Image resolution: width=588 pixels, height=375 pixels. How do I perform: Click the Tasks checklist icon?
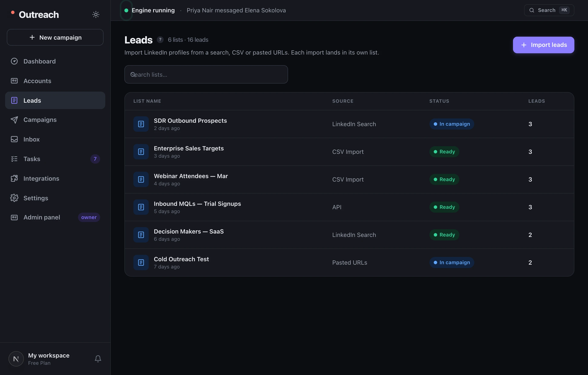point(14,159)
